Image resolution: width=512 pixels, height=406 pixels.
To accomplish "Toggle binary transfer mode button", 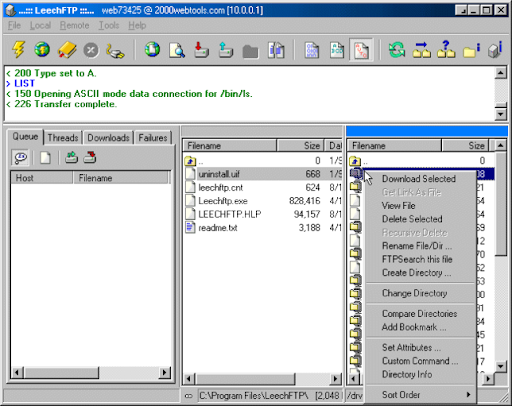I will point(312,50).
